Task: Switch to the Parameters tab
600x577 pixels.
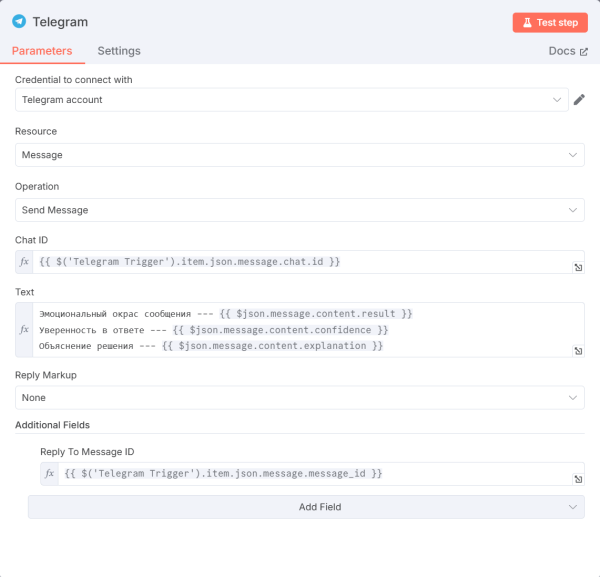Action: (42, 51)
